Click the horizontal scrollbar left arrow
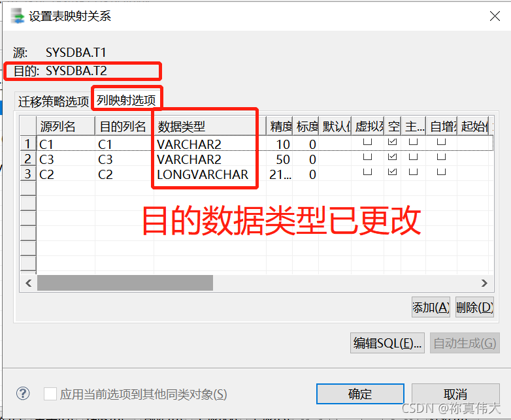This screenshot has width=511, height=420. tap(29, 283)
